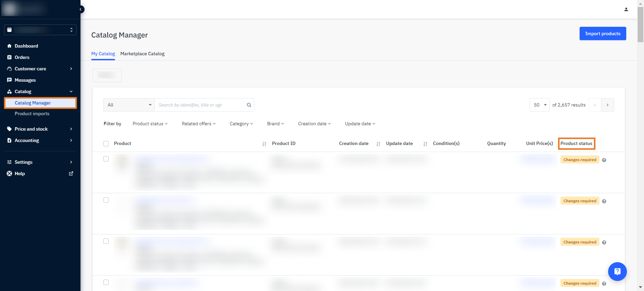Switch to the Marketplace Catalog tab

click(142, 54)
